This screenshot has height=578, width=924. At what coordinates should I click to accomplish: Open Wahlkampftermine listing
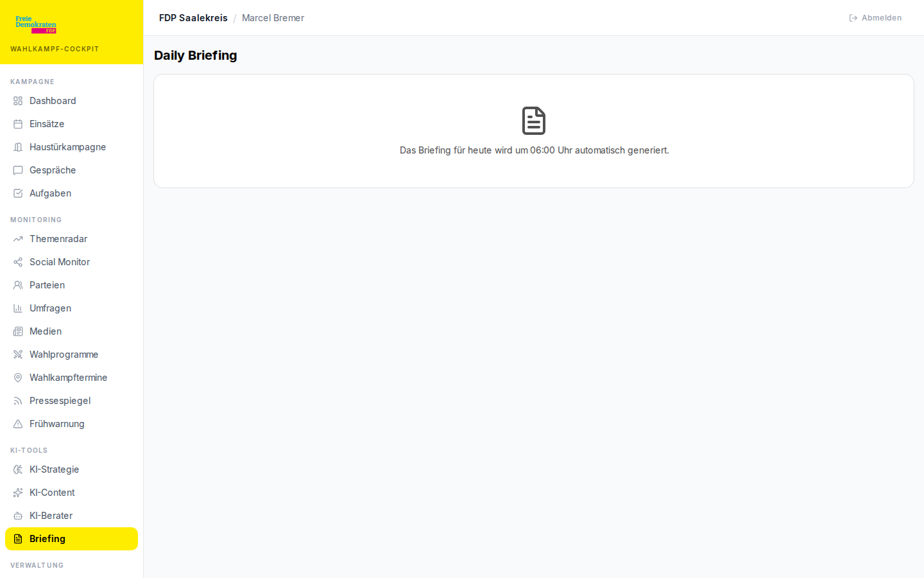pyautogui.click(x=71, y=378)
